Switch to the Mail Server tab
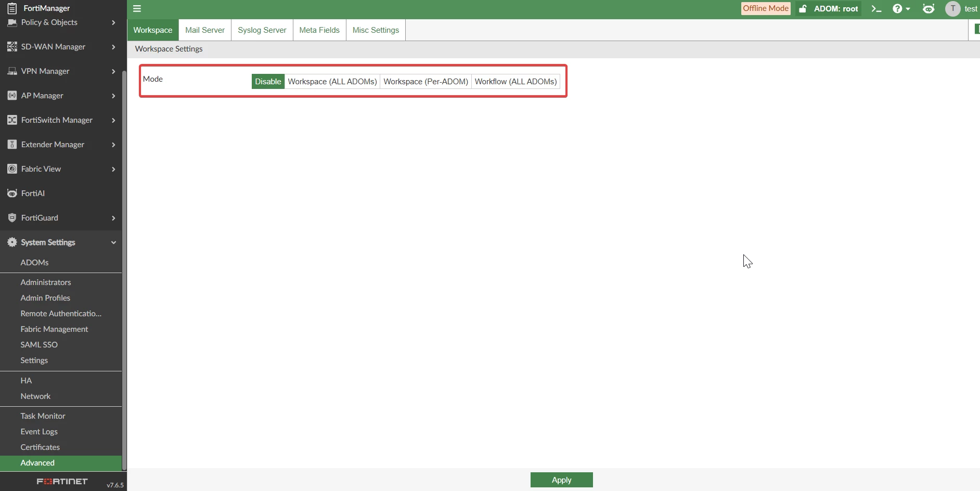980x491 pixels. [x=205, y=30]
